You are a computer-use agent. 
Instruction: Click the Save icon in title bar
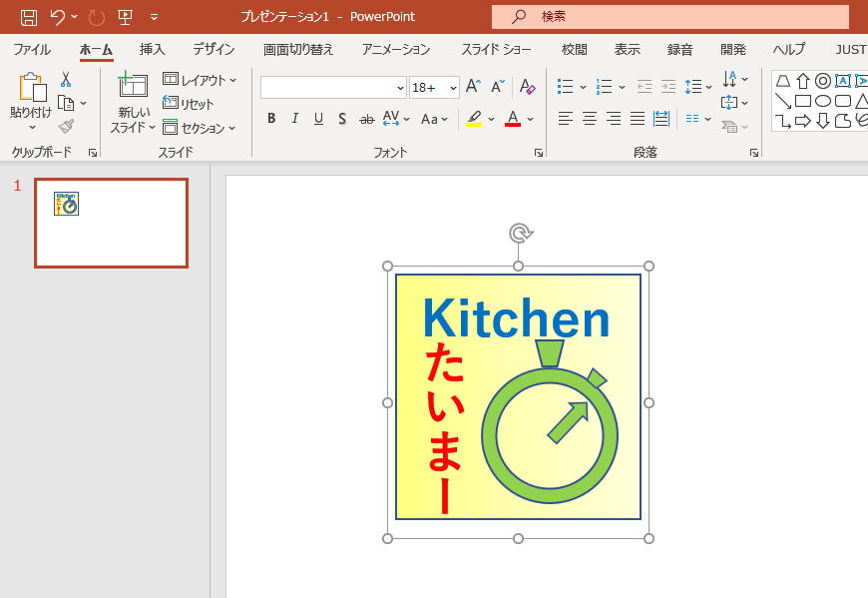click(29, 17)
